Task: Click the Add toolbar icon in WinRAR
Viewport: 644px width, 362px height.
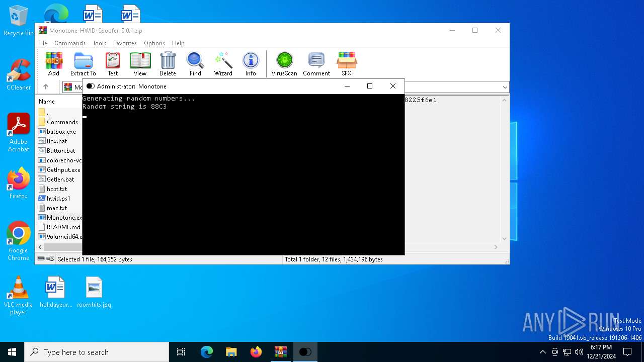Action: click(54, 64)
